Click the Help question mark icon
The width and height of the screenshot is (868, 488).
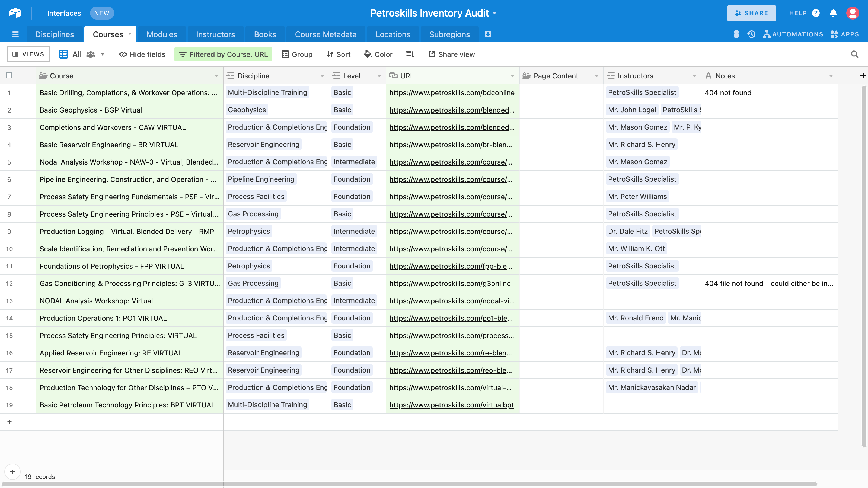816,13
